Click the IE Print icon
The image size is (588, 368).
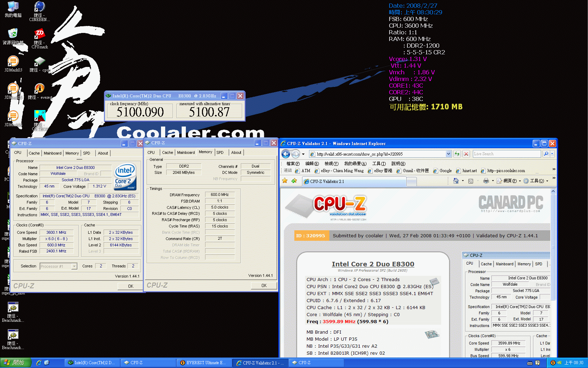(486, 181)
